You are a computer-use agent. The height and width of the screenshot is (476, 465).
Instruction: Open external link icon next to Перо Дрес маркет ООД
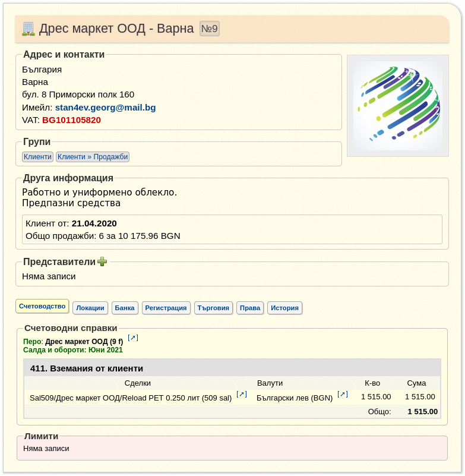click(x=133, y=338)
